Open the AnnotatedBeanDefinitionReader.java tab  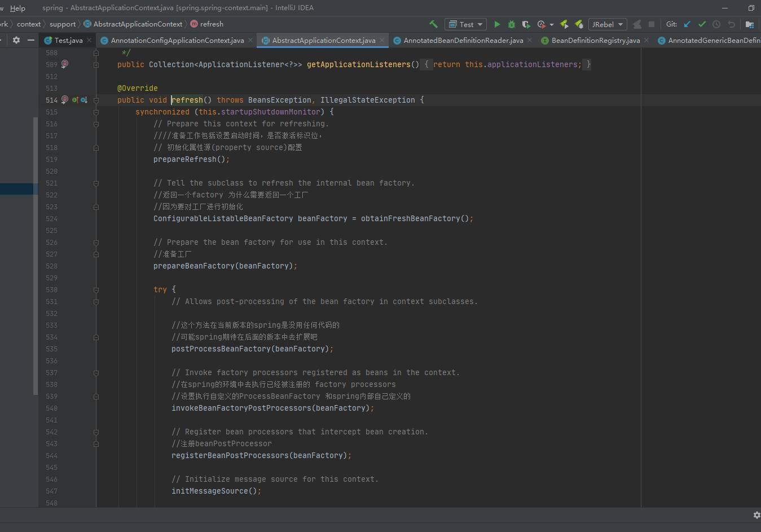(x=463, y=41)
